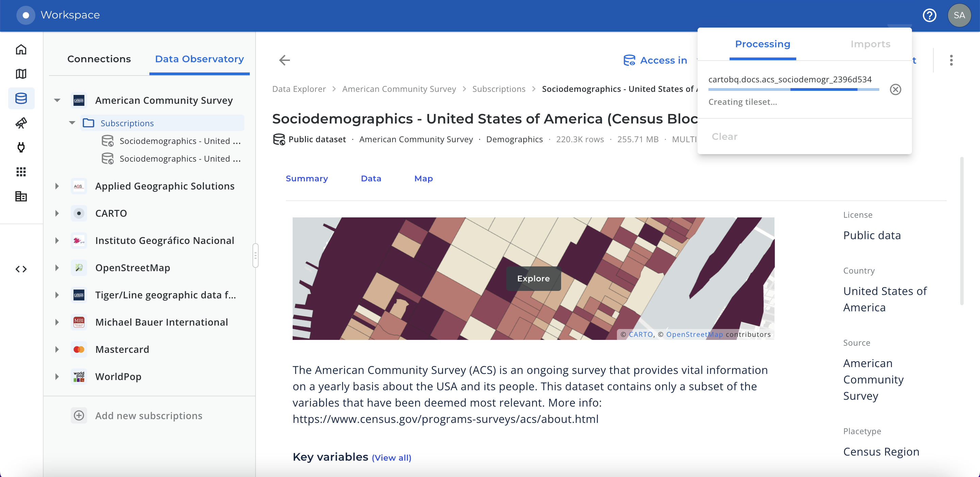Screen dimensions: 980x477
Task: Open the Applications grid icon
Action: (21, 172)
